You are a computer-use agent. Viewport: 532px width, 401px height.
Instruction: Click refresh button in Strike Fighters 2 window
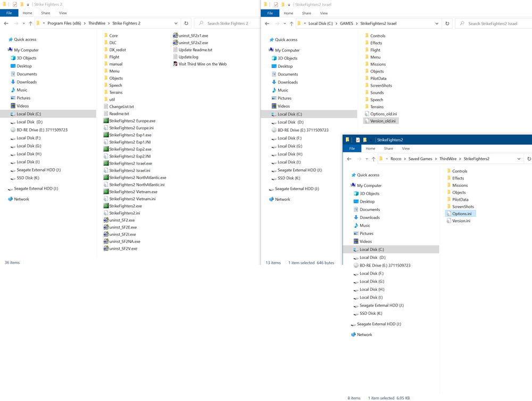pos(186,23)
